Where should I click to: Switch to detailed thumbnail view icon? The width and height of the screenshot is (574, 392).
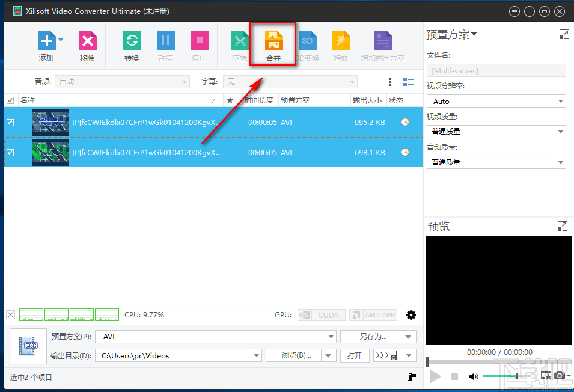409,82
